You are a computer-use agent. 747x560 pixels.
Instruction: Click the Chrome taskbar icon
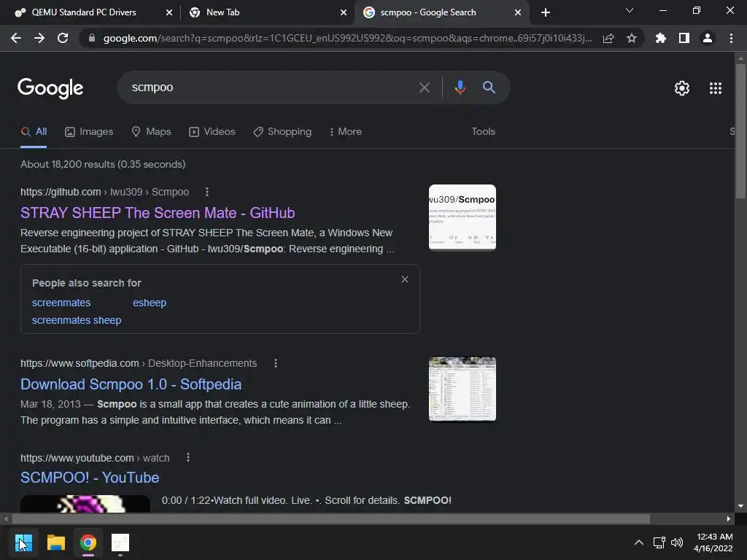[88, 542]
